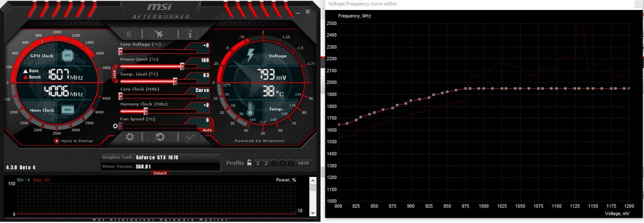
Task: Click the Memory Clock slider handle
Action: (145, 111)
